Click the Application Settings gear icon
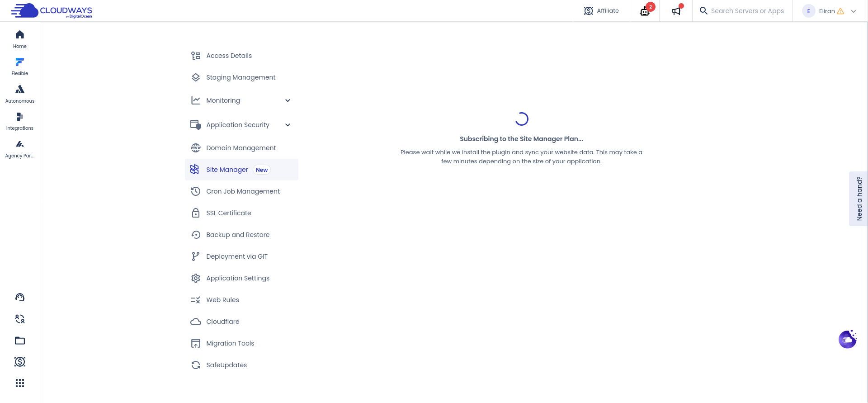The width and height of the screenshot is (868, 403). click(196, 278)
